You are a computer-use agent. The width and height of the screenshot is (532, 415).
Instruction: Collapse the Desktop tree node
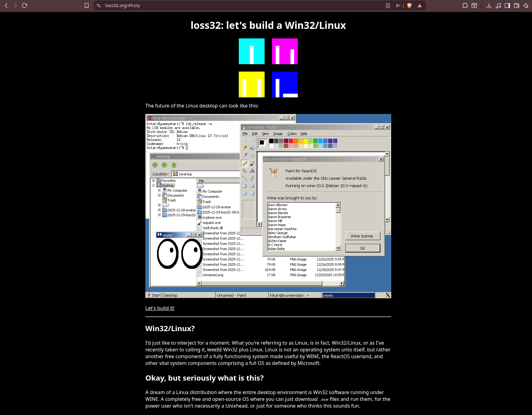[153, 186]
